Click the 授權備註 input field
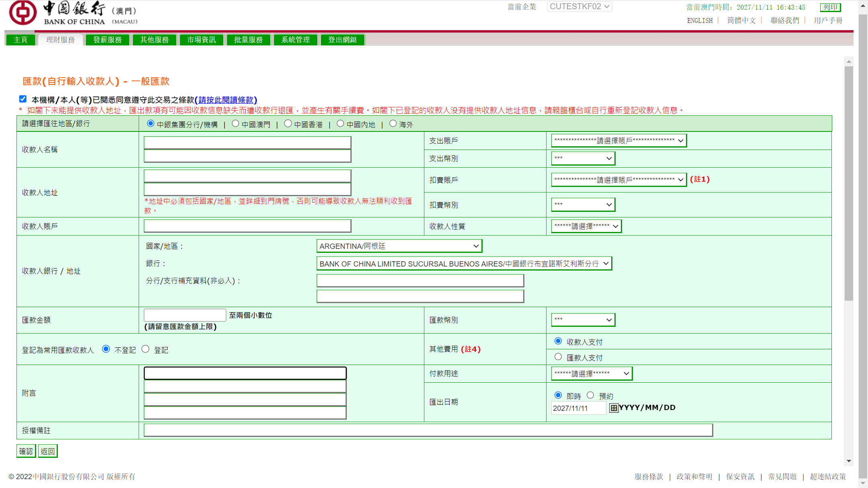Screen dimensions: 868x488 pos(428,430)
